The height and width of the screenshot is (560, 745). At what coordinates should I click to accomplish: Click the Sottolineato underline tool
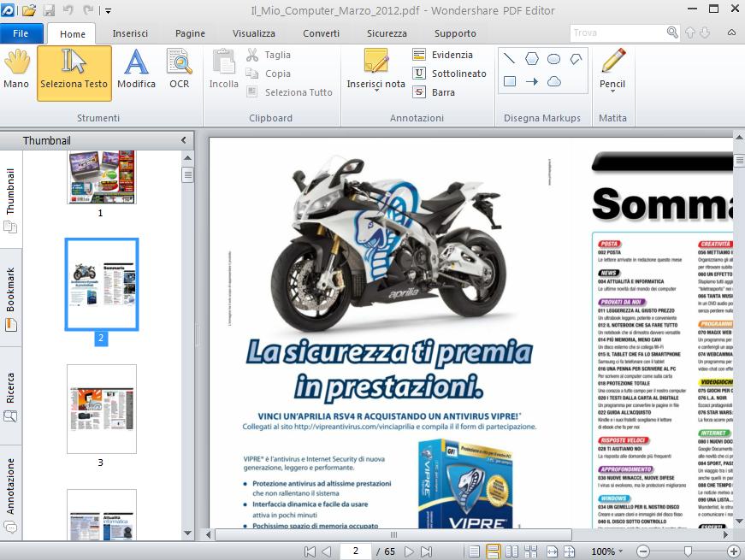[449, 74]
